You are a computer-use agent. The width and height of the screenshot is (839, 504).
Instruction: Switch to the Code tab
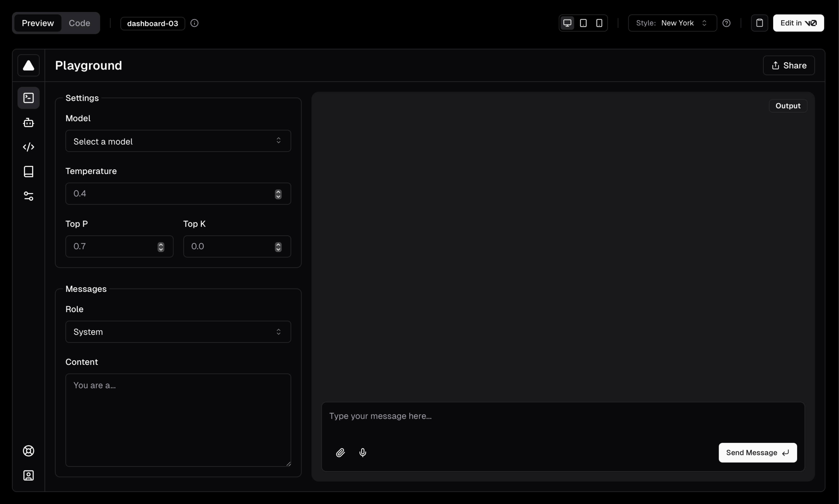tap(79, 23)
